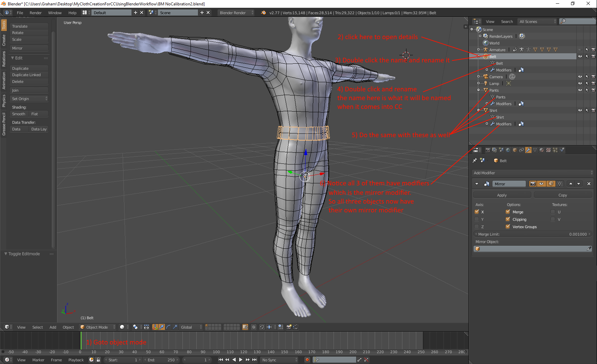597x364 pixels.
Task: Open the Render properties tab camera icon
Action: pos(488,150)
